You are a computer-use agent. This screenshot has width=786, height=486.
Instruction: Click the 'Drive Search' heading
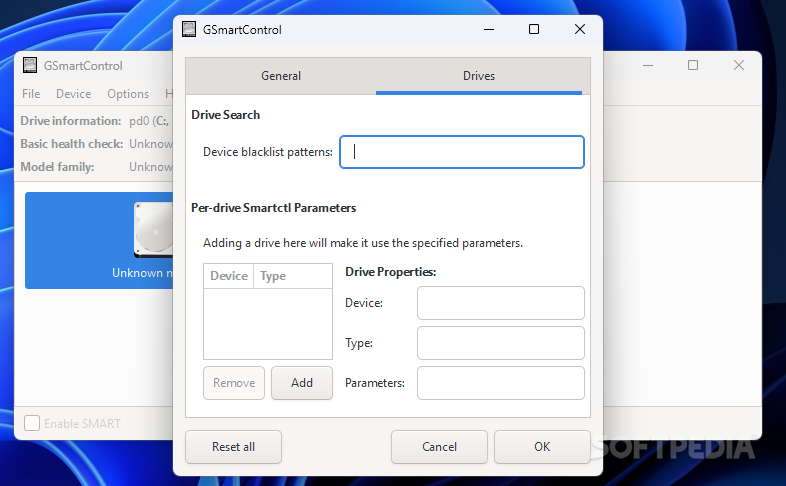[x=226, y=115]
